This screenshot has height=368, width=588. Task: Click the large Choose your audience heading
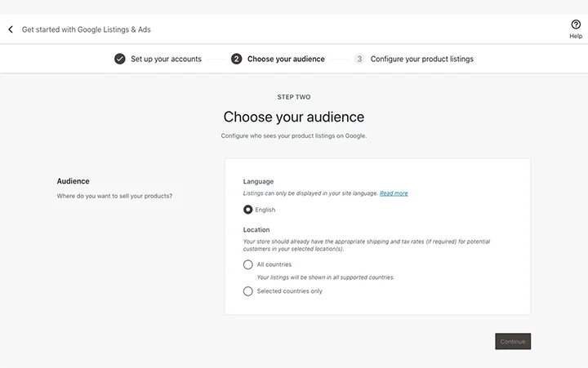coord(294,117)
